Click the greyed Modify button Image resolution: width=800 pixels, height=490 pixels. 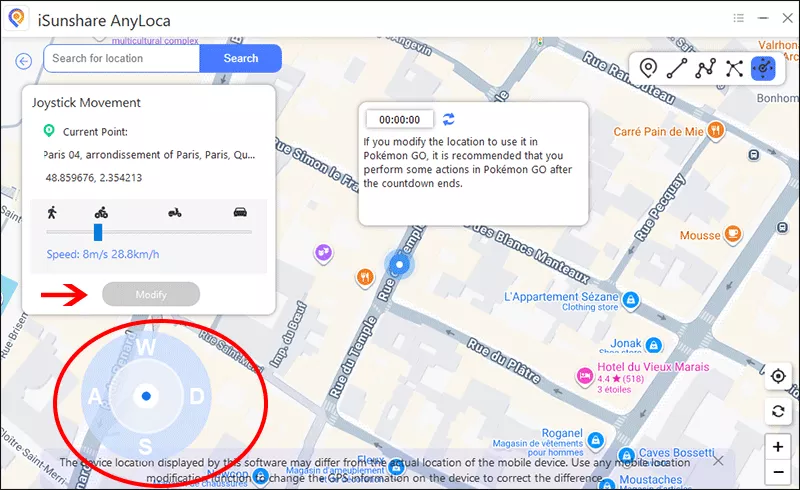[151, 294]
